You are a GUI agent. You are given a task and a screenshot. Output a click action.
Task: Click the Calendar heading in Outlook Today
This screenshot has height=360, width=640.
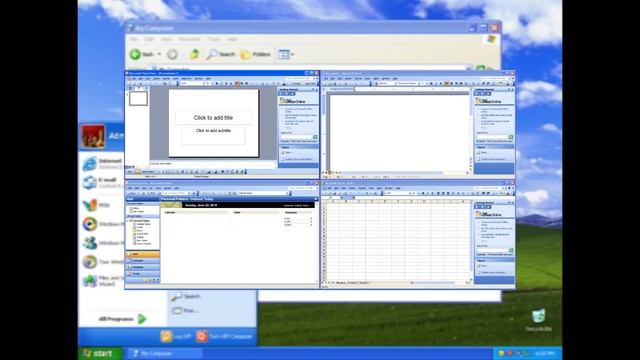(170, 213)
